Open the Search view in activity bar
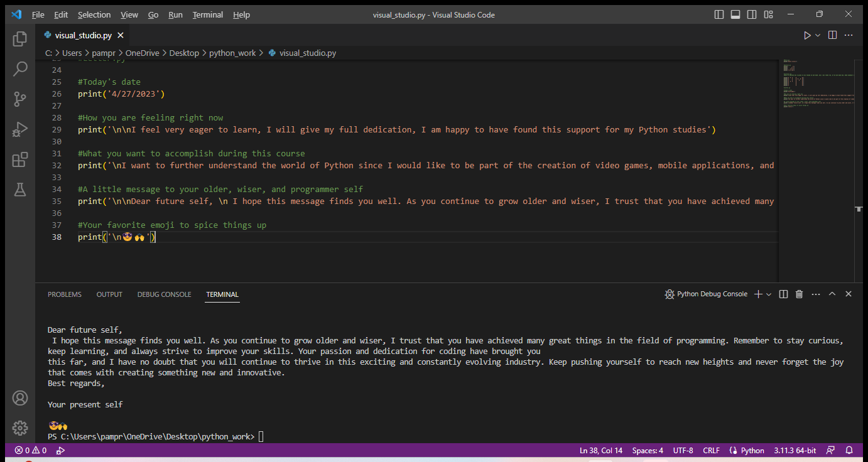The height and width of the screenshot is (462, 868). (x=20, y=69)
